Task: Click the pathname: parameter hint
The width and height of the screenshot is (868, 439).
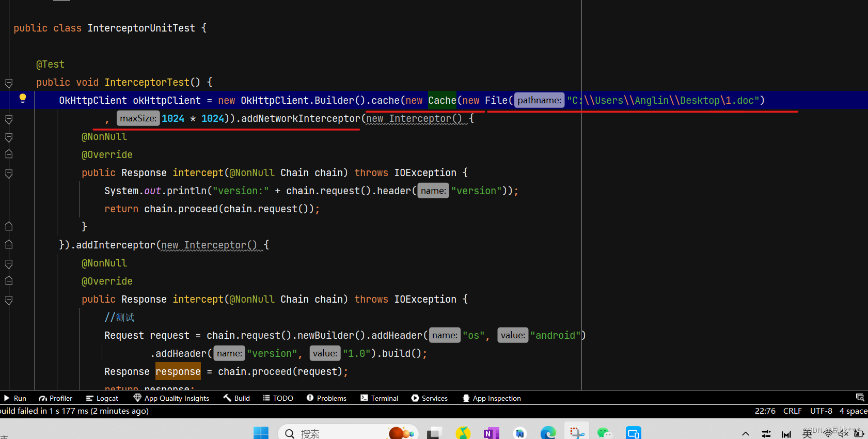Action: pos(539,100)
